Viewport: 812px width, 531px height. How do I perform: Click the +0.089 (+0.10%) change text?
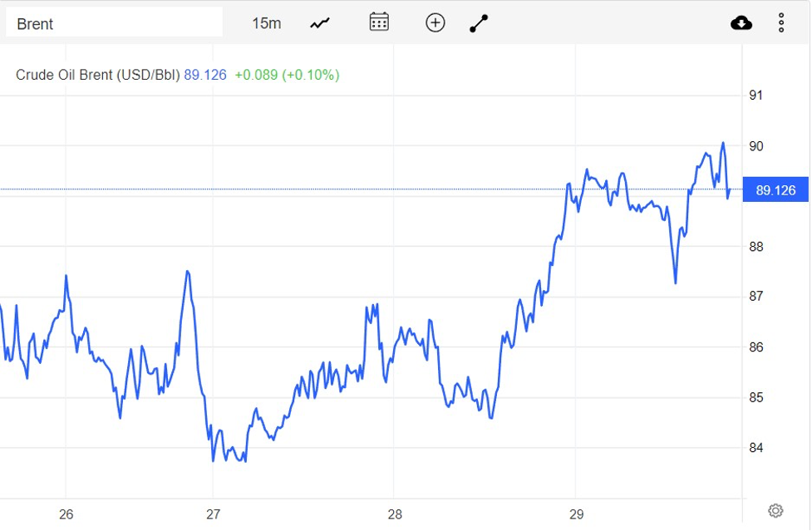tap(287, 75)
